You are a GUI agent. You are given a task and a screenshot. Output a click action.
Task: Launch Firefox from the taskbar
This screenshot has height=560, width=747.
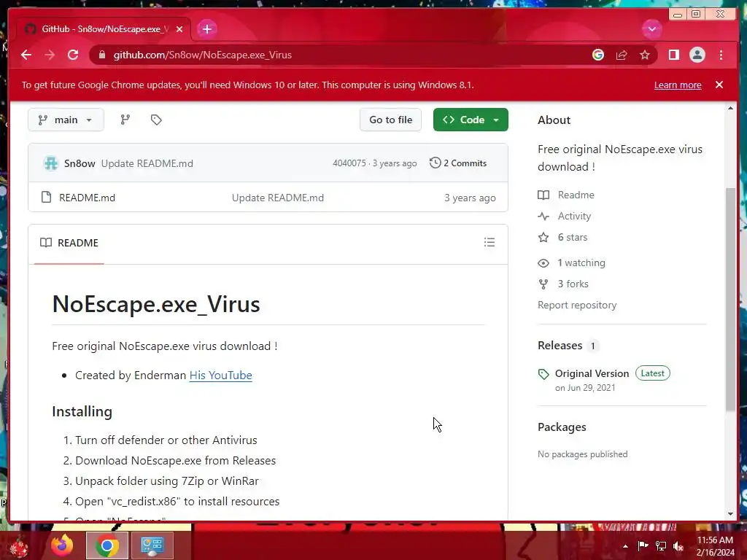(62, 545)
